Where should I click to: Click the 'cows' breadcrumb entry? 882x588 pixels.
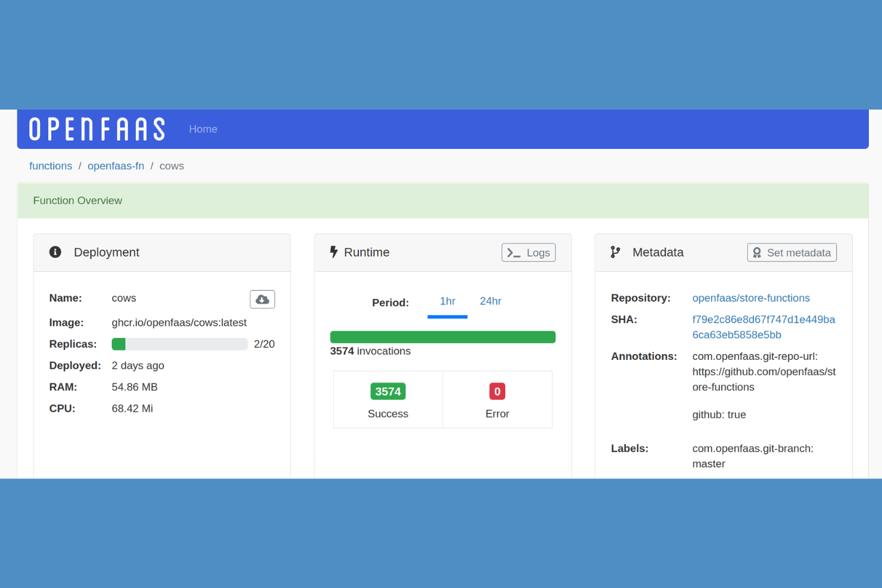[172, 166]
